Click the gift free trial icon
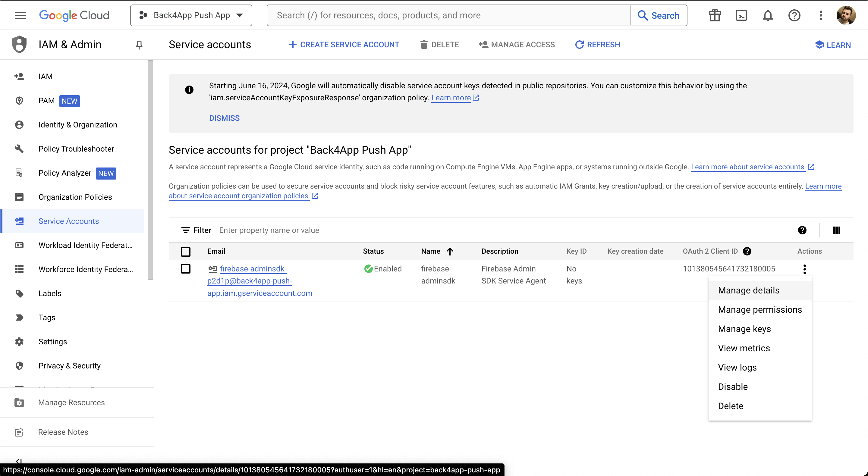This screenshot has height=476, width=868. tap(714, 15)
